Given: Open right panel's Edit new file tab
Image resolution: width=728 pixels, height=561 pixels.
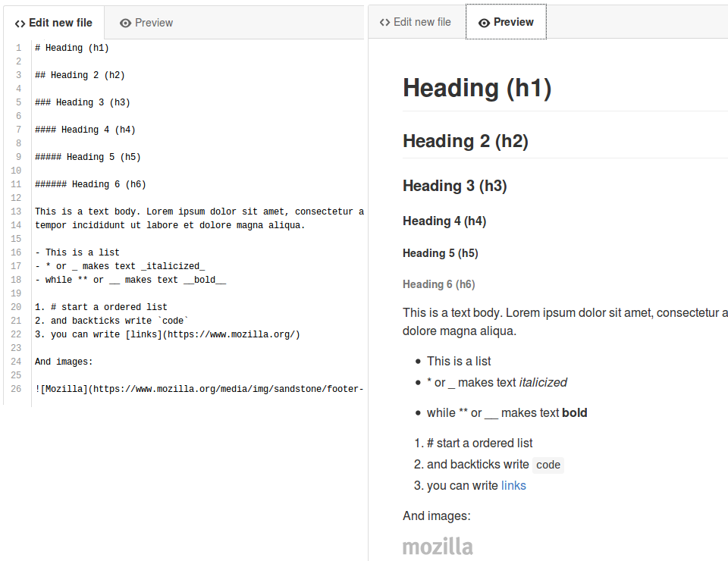Looking at the screenshot, I should click(416, 22).
